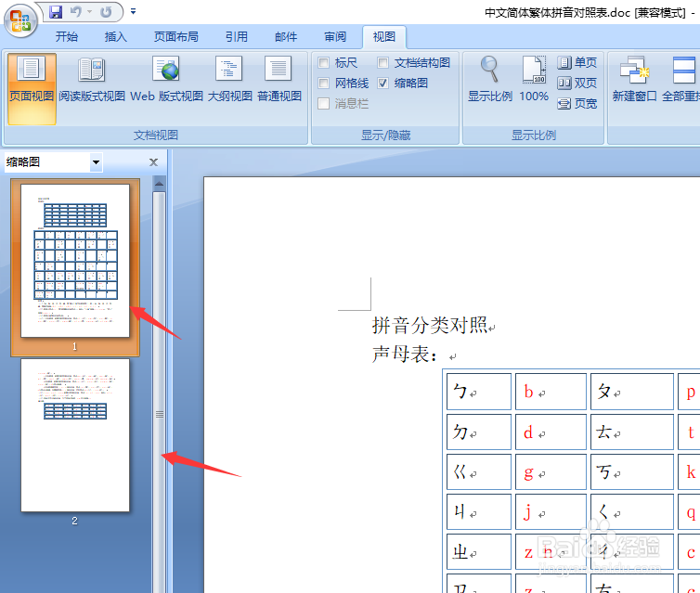Viewport: 700px width, 593px height.
Task: Set zoom to 100%
Action: click(534, 80)
